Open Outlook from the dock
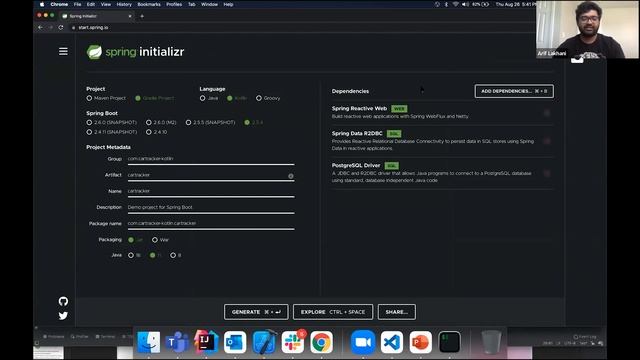 click(235, 342)
